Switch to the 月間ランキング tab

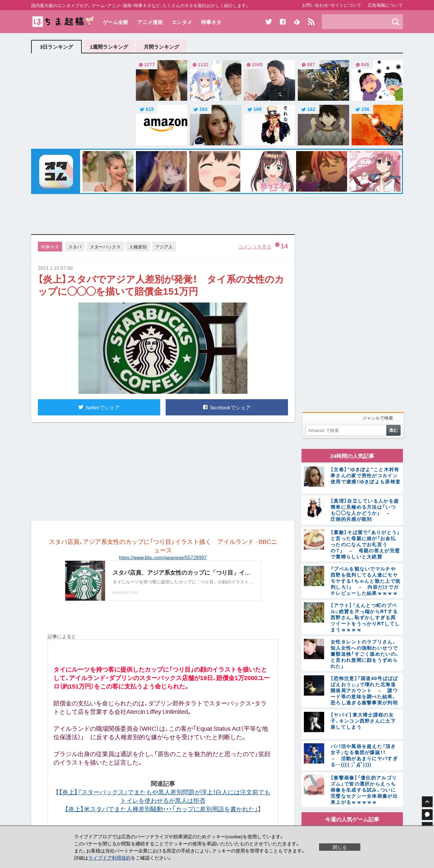point(161,47)
